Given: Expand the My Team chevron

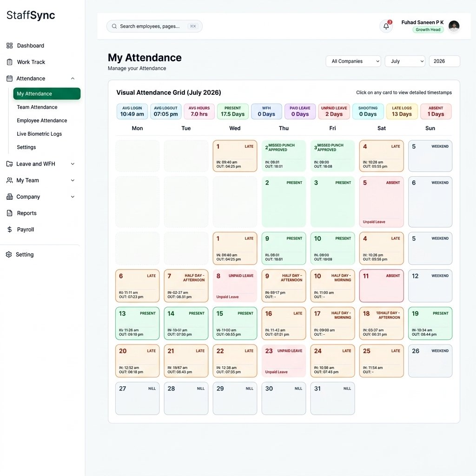Looking at the screenshot, I should 73,180.
